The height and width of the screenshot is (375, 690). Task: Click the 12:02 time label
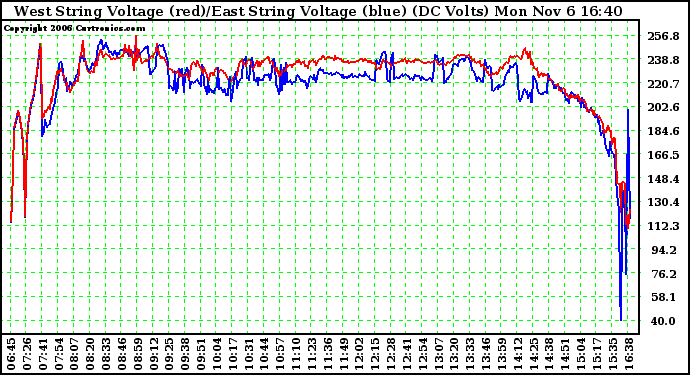[360, 353]
